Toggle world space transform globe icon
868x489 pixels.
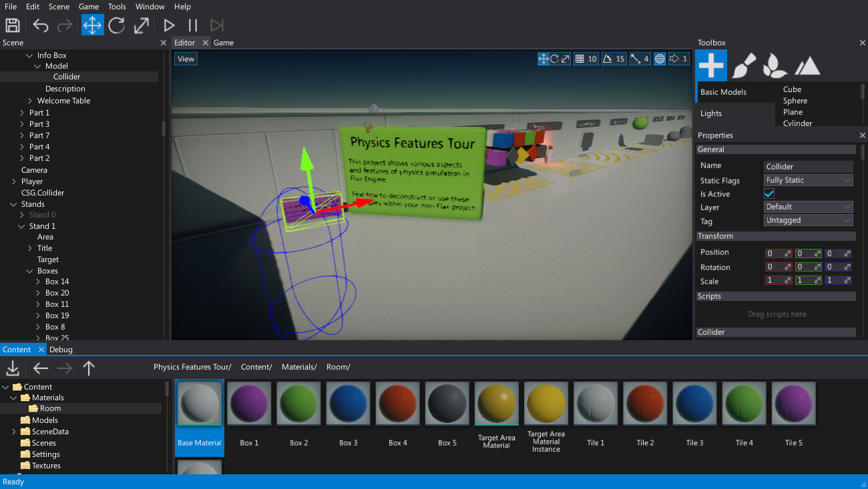click(x=660, y=59)
